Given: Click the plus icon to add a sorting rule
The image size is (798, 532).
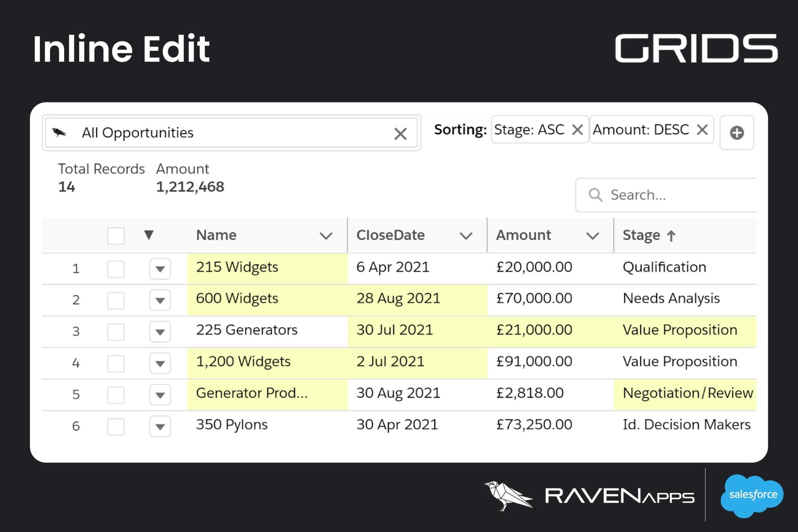Looking at the screenshot, I should pyautogui.click(x=737, y=133).
